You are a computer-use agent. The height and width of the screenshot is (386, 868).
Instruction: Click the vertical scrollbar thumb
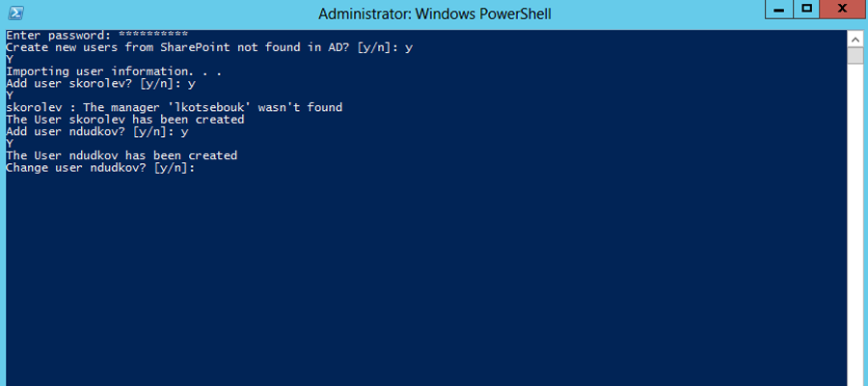[855, 56]
